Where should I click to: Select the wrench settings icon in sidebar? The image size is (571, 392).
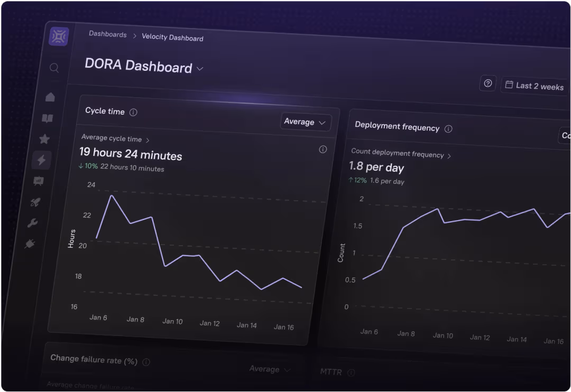click(33, 222)
